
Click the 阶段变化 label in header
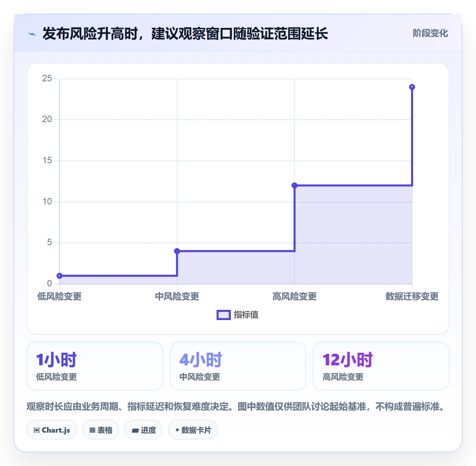pos(430,33)
